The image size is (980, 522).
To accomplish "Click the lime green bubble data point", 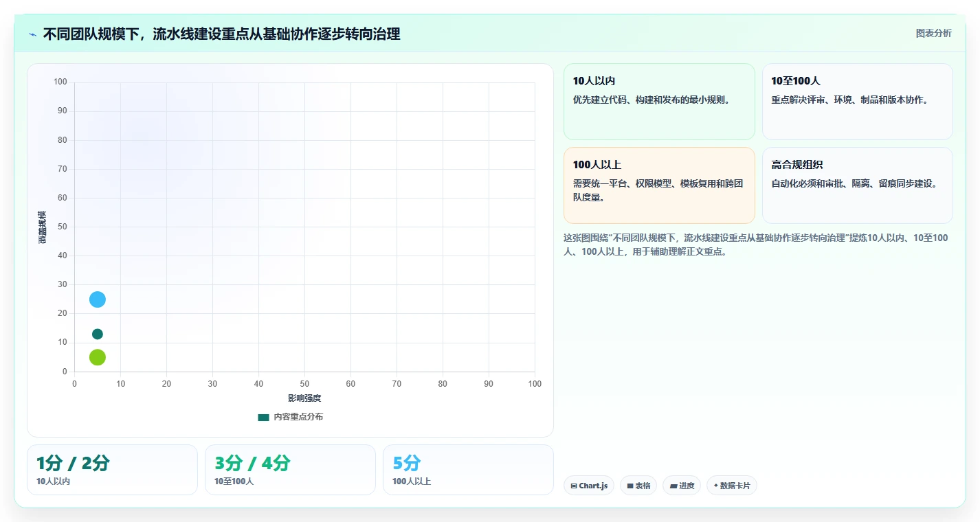I will [x=98, y=357].
